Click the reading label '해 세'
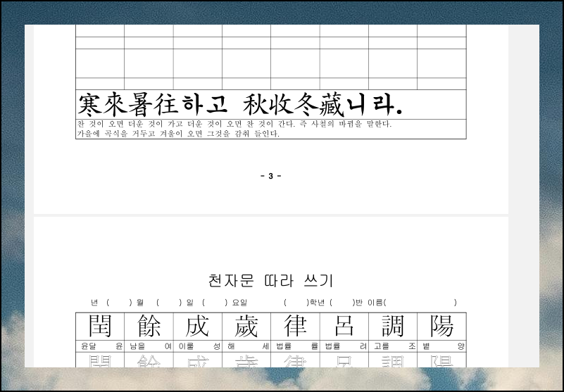The width and height of the screenshot is (564, 392). (248, 346)
